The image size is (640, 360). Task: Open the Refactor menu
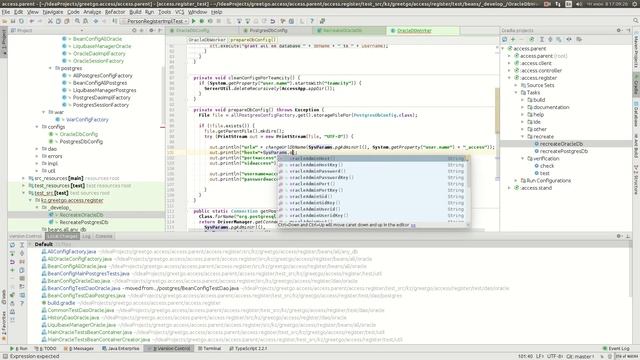(115, 12)
